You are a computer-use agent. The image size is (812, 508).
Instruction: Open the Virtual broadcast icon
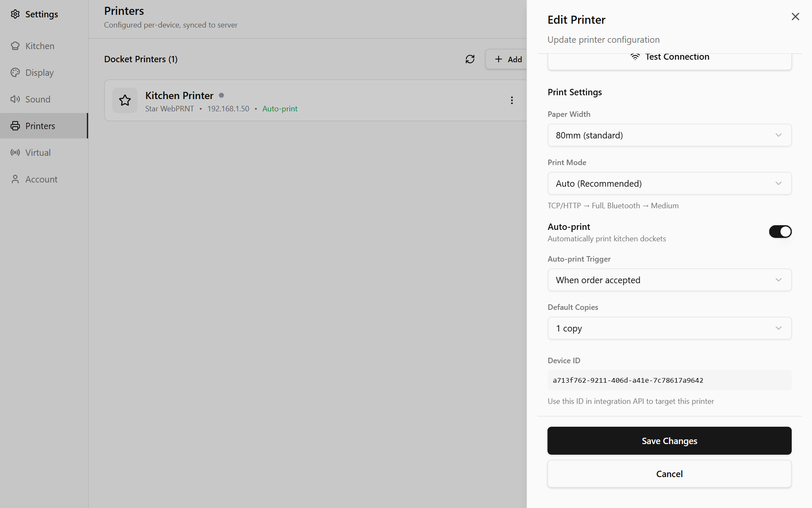(x=15, y=152)
